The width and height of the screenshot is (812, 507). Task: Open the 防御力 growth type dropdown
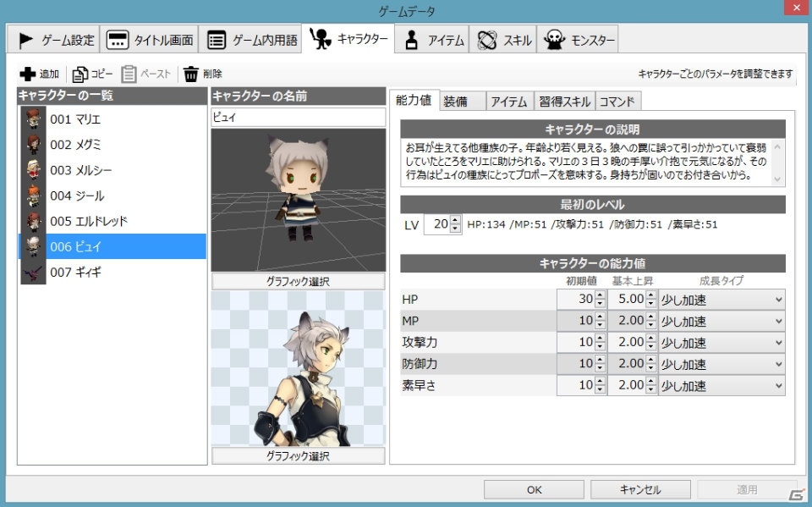[x=721, y=365]
